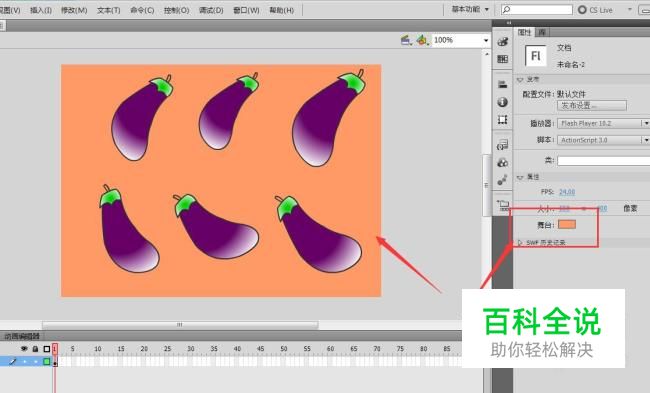Open the 文本(T) menu
This screenshot has height=393, width=650.
coord(108,10)
